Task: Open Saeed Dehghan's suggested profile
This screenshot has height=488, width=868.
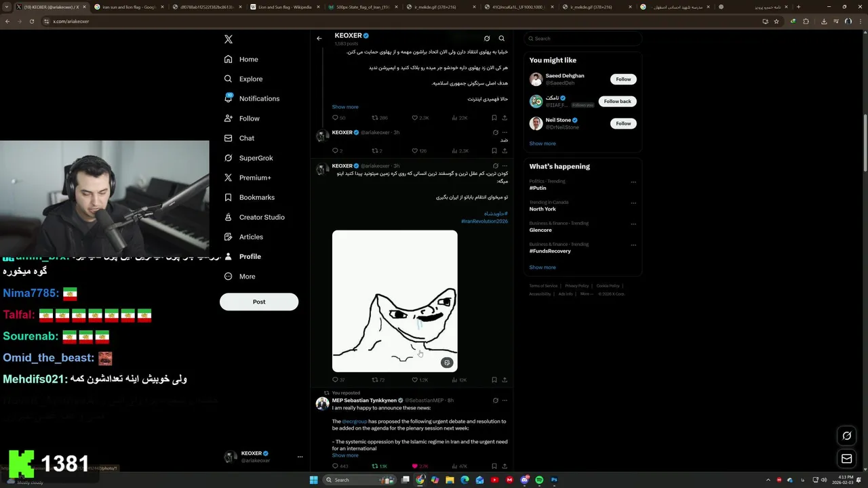Action: [565, 76]
